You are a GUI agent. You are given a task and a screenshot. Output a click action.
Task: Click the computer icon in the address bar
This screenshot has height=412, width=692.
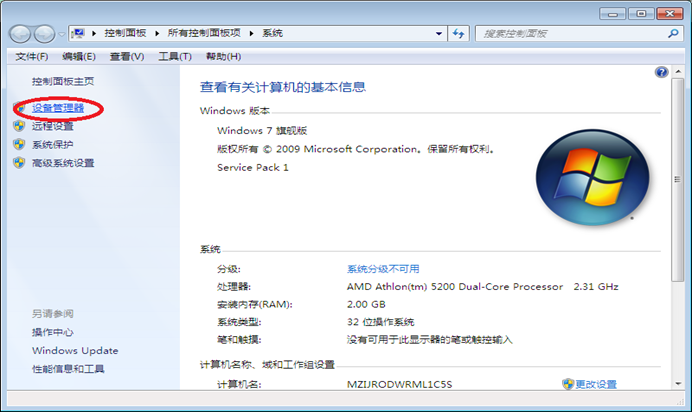coord(78,33)
